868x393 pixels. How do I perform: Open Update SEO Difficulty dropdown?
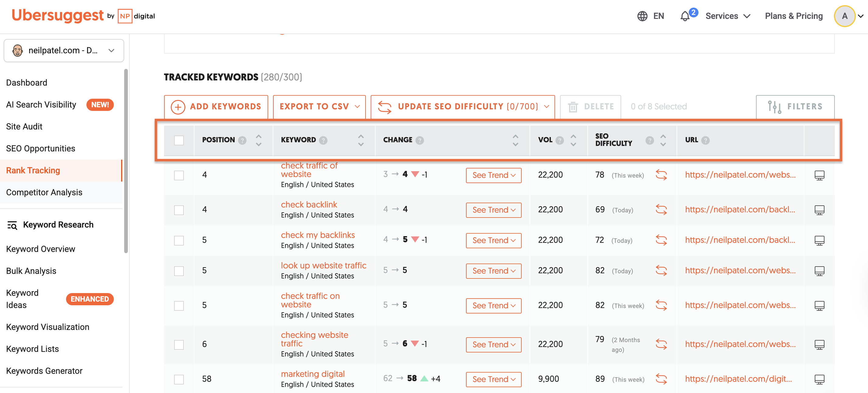(x=463, y=107)
